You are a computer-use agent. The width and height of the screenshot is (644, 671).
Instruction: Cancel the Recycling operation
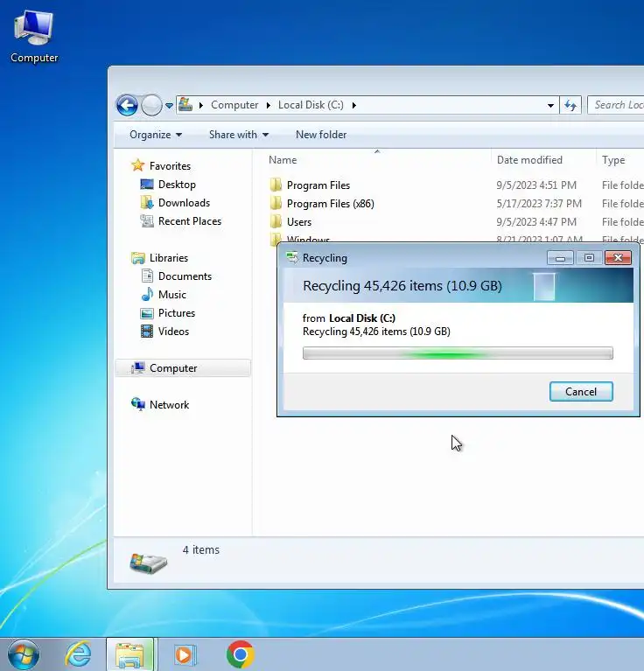click(581, 392)
